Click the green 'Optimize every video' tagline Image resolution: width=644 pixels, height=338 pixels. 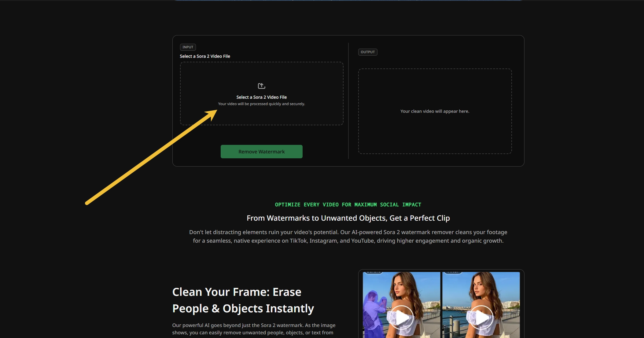click(348, 205)
